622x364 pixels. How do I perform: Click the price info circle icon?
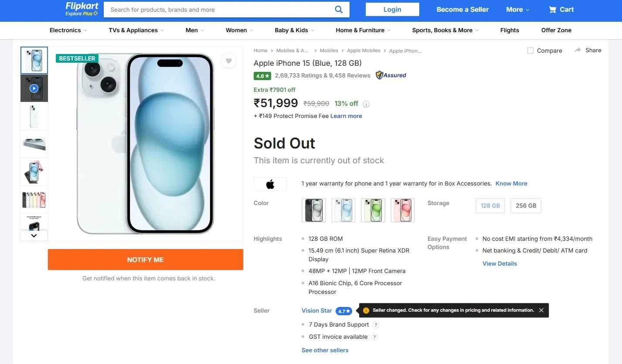pos(366,104)
